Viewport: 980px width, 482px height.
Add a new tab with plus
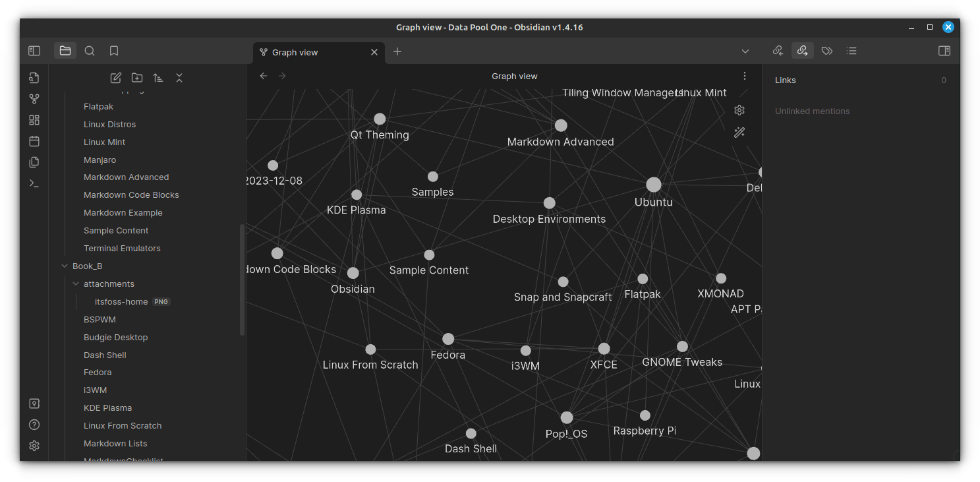click(x=397, y=51)
